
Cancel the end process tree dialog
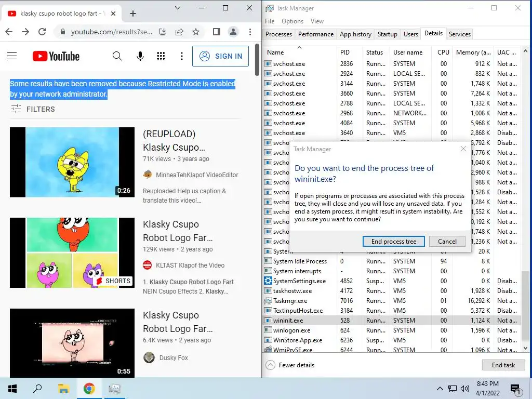click(x=447, y=241)
